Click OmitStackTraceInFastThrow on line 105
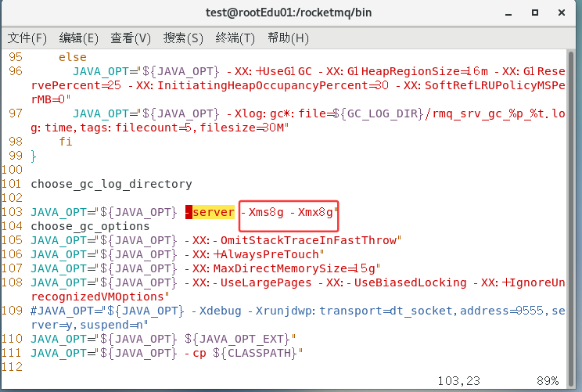 point(309,240)
